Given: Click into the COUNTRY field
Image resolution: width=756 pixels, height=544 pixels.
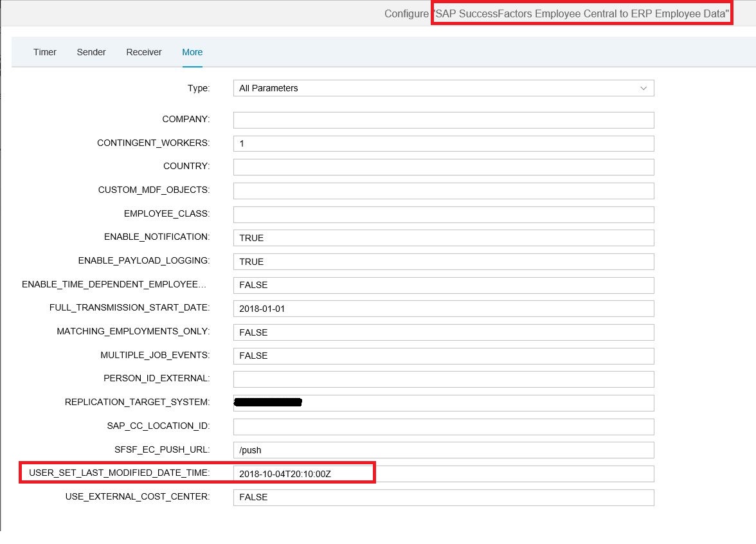Looking at the screenshot, I should (444, 167).
